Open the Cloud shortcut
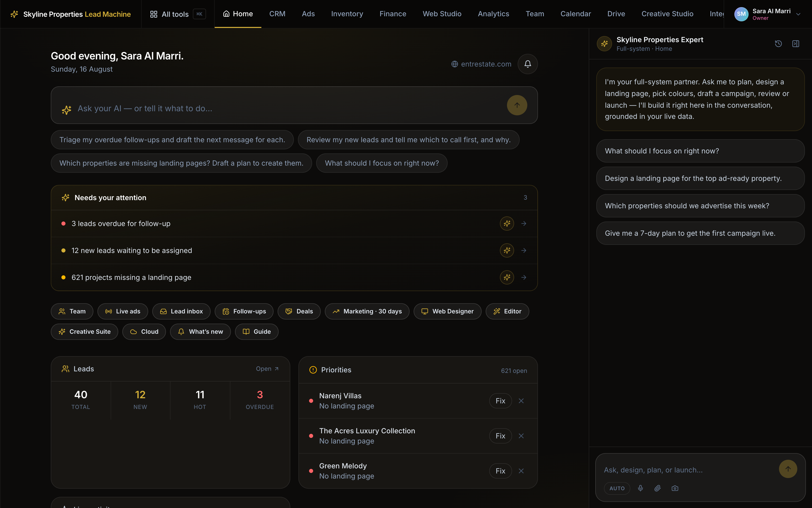The width and height of the screenshot is (812, 508). click(144, 332)
